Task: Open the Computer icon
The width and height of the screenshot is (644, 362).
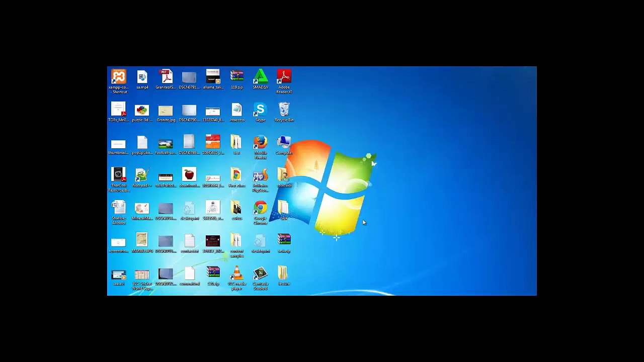Action: 284,142
